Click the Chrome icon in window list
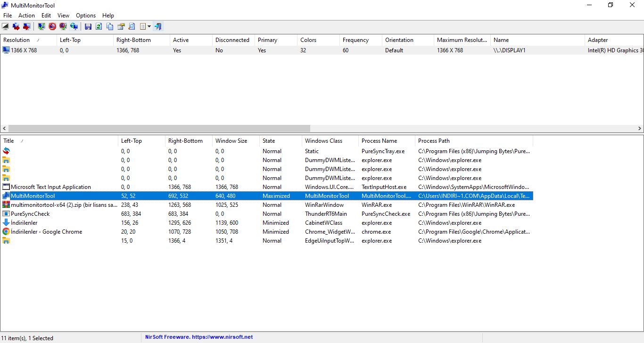Image resolution: width=644 pixels, height=343 pixels. tap(6, 232)
